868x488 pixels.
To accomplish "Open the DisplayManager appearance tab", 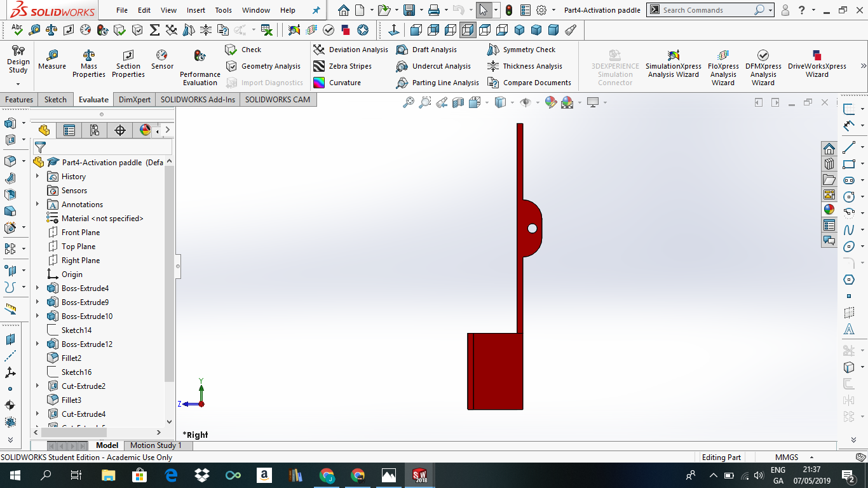I will (145, 130).
